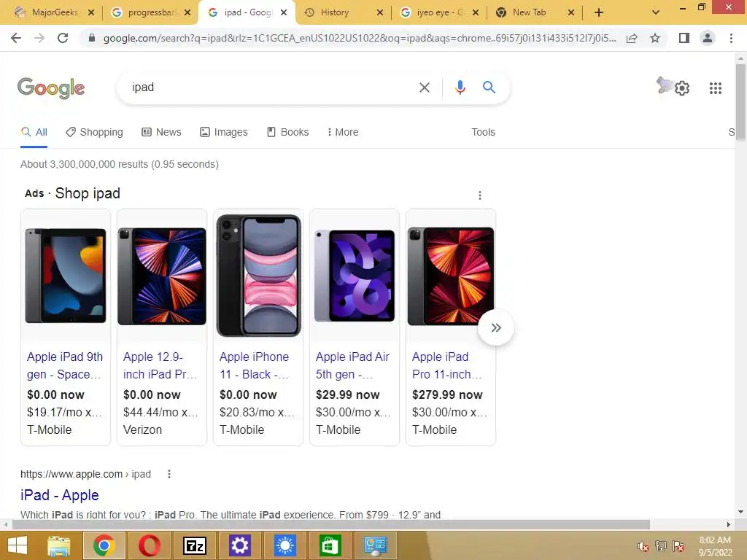Open Microsoft Store from taskbar
This screenshot has height=560, width=747.
[330, 545]
